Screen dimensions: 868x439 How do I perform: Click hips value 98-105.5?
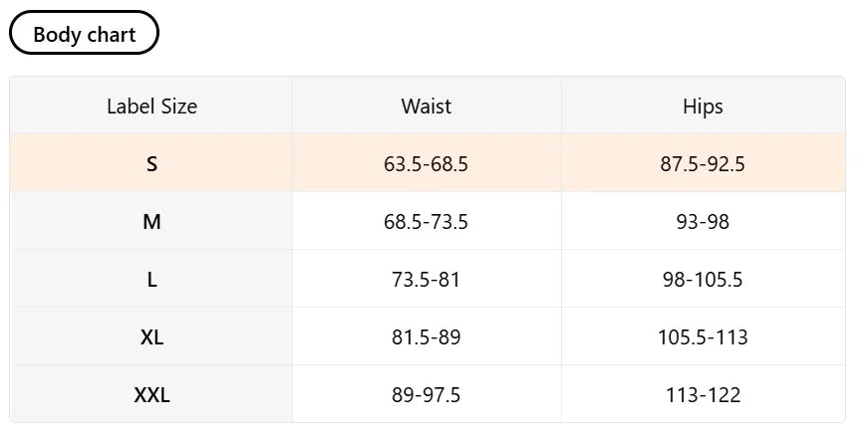(x=703, y=279)
